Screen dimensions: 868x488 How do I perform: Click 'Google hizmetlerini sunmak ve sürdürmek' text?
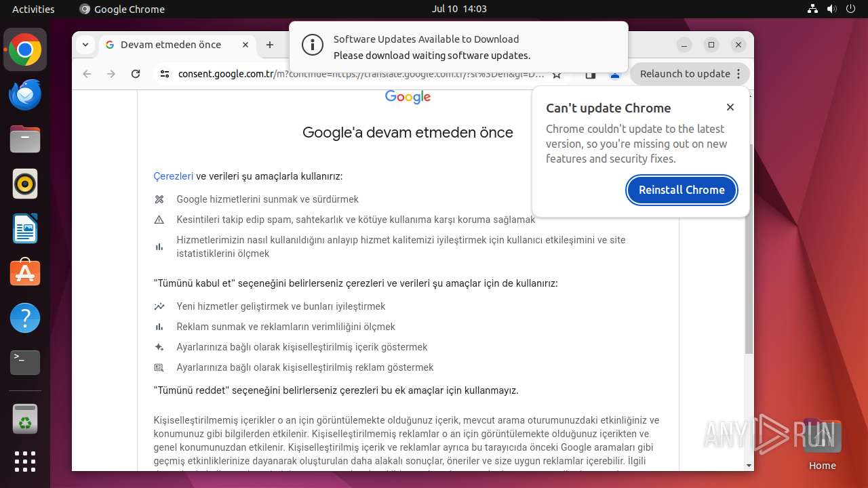[267, 199]
